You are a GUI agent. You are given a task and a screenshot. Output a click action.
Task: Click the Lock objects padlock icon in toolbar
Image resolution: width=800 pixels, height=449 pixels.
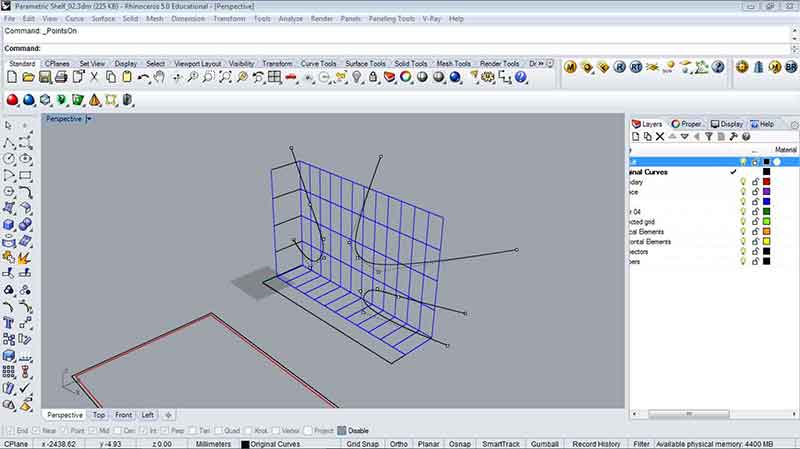pyautogui.click(x=373, y=78)
